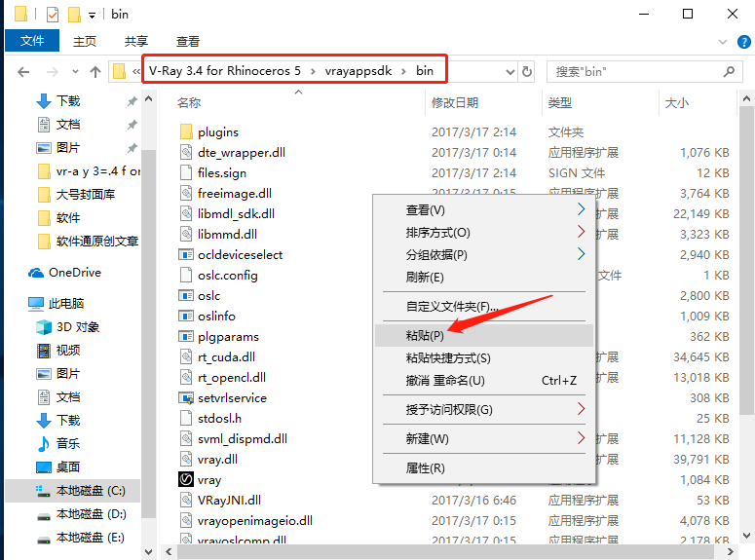Expand the 查看(V) submenu
The width and height of the screenshot is (755, 560).
(582, 209)
